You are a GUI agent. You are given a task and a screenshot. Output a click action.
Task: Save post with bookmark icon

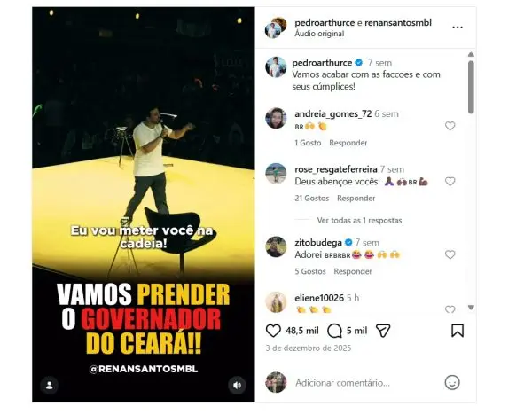(x=458, y=331)
